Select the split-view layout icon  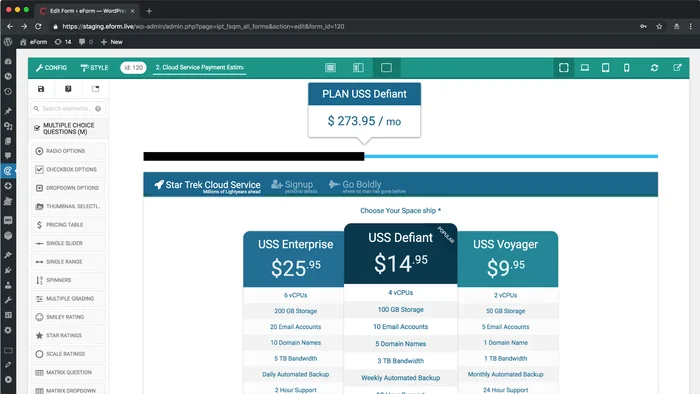pos(358,67)
